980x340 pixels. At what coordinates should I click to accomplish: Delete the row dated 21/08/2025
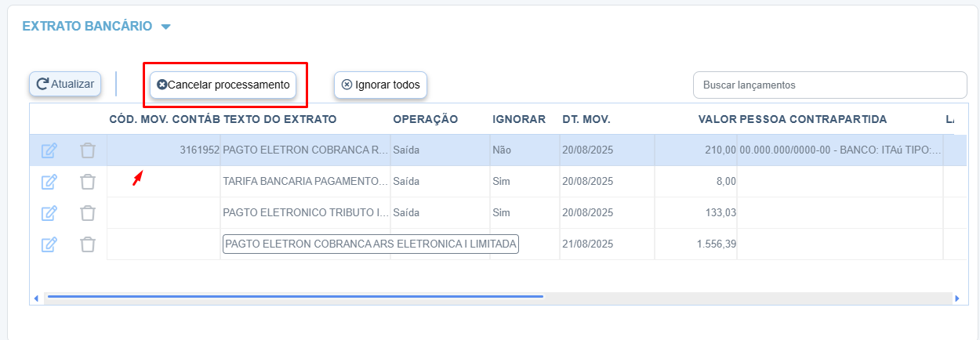click(x=88, y=244)
